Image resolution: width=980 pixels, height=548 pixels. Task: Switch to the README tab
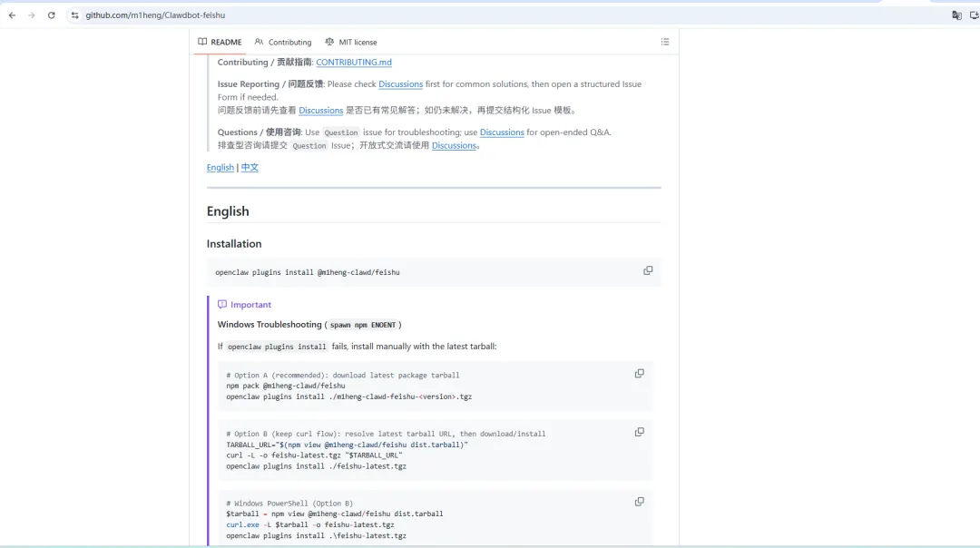click(x=220, y=42)
